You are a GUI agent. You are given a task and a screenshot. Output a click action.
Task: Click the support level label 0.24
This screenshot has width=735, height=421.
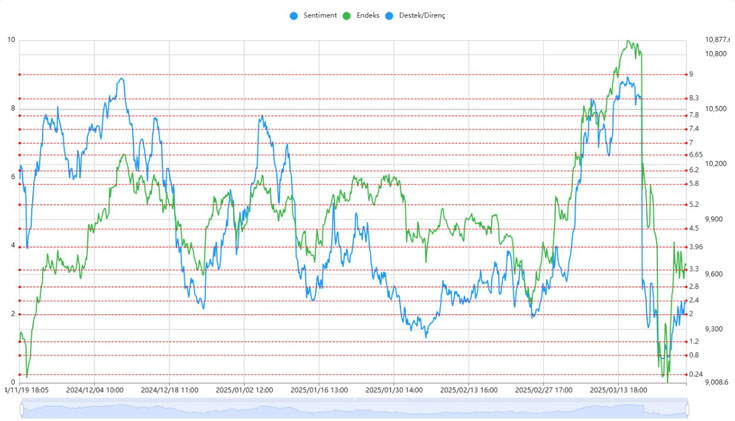tap(696, 374)
